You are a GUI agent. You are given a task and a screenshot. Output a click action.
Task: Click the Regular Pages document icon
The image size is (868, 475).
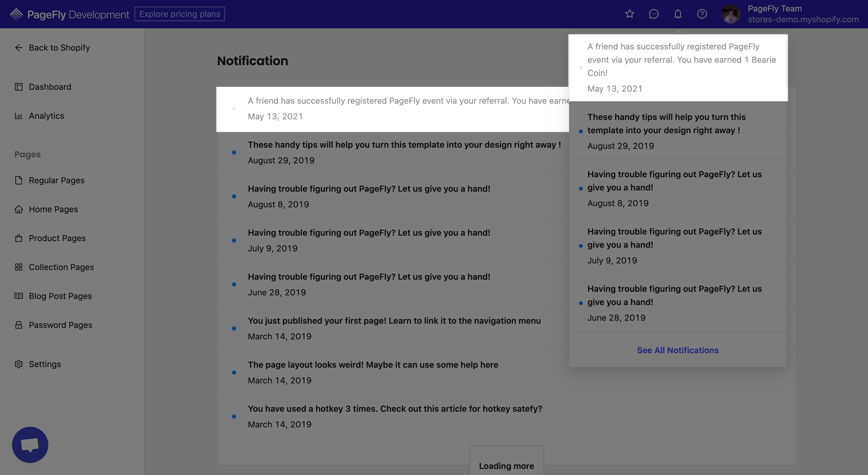coord(18,180)
